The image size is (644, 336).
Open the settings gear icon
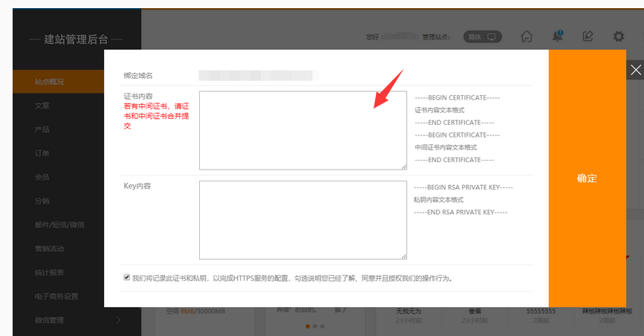pos(618,36)
